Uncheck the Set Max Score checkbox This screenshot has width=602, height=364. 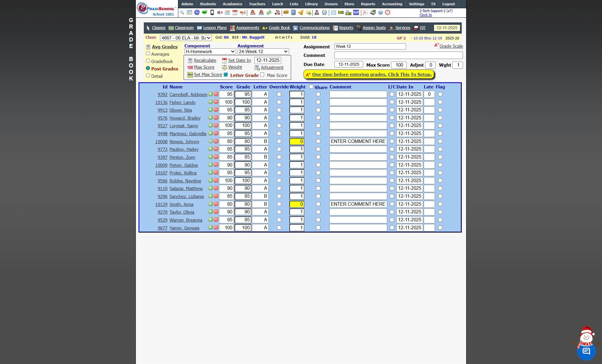click(x=226, y=75)
